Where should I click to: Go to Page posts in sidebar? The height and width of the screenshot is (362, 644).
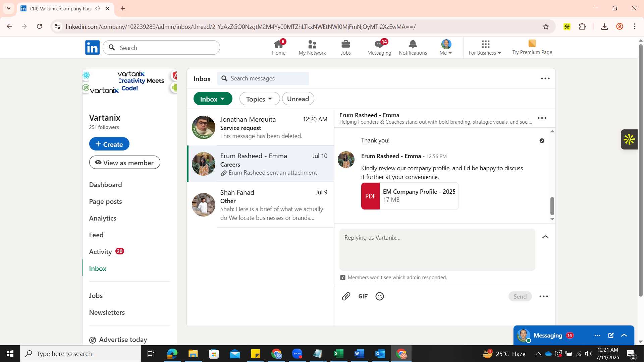click(106, 201)
